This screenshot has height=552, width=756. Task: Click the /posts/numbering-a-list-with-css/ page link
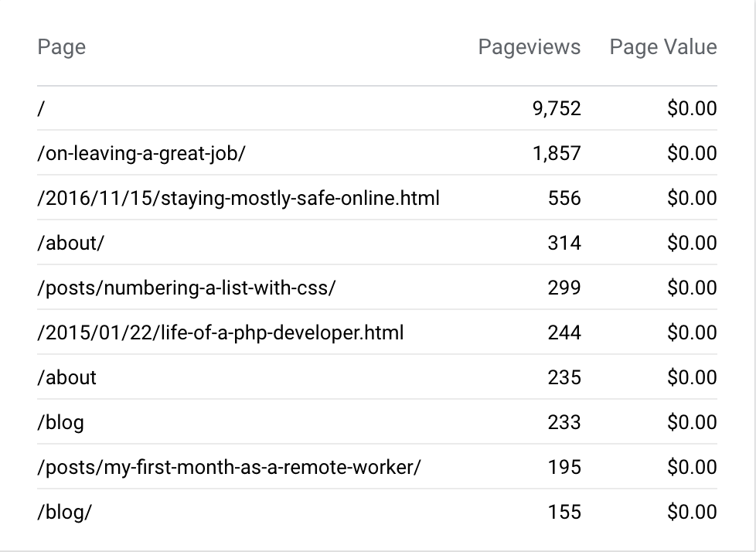click(186, 288)
